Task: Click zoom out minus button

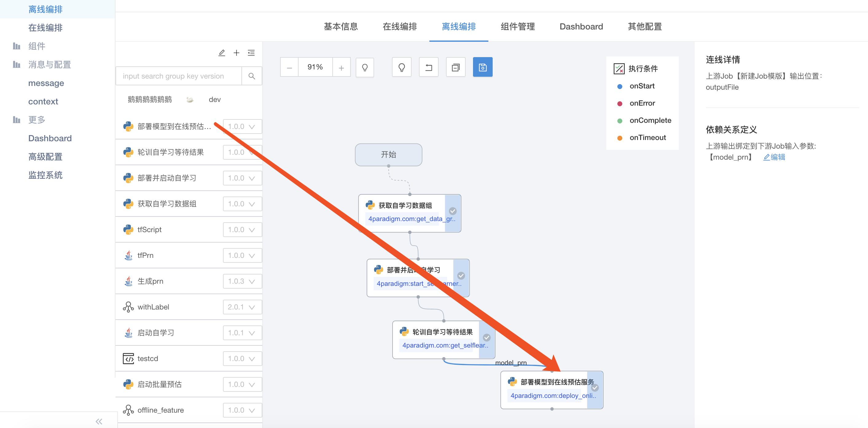Action: tap(291, 68)
